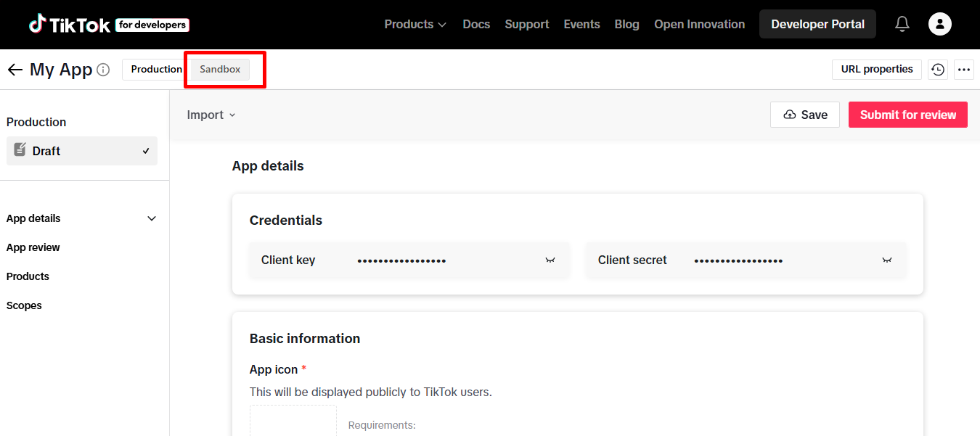Viewport: 980px width, 436px height.
Task: Click the info icon beside My App
Action: (103, 70)
